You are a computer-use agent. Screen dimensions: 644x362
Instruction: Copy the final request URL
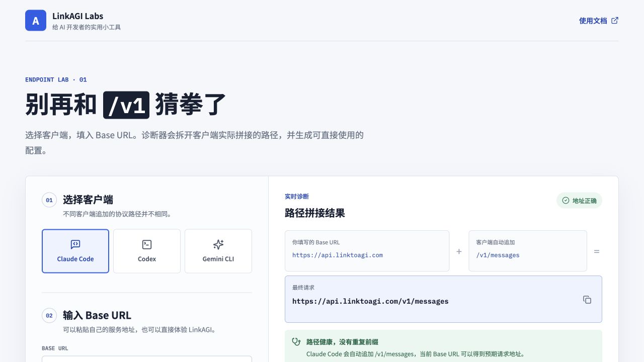587,300
